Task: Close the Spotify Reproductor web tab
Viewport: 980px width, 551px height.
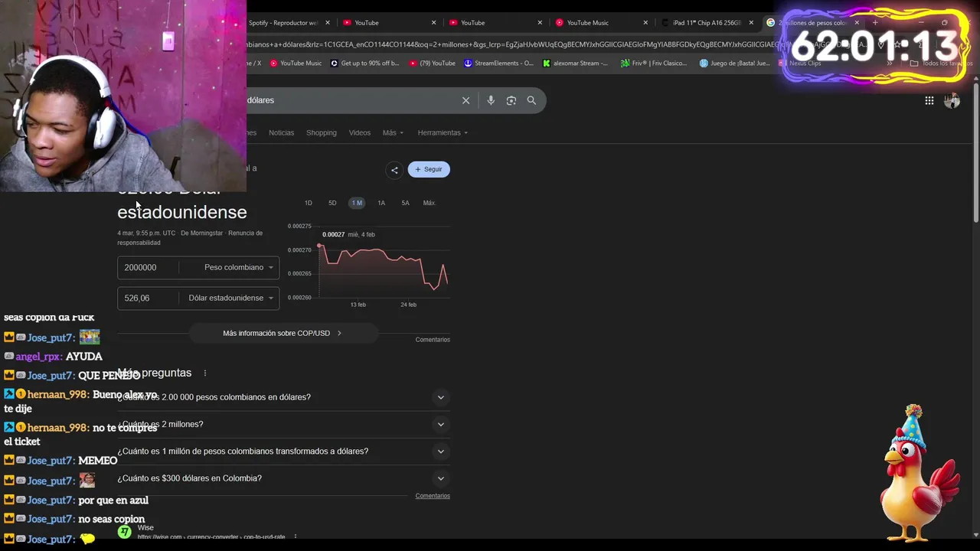Action: tap(328, 23)
